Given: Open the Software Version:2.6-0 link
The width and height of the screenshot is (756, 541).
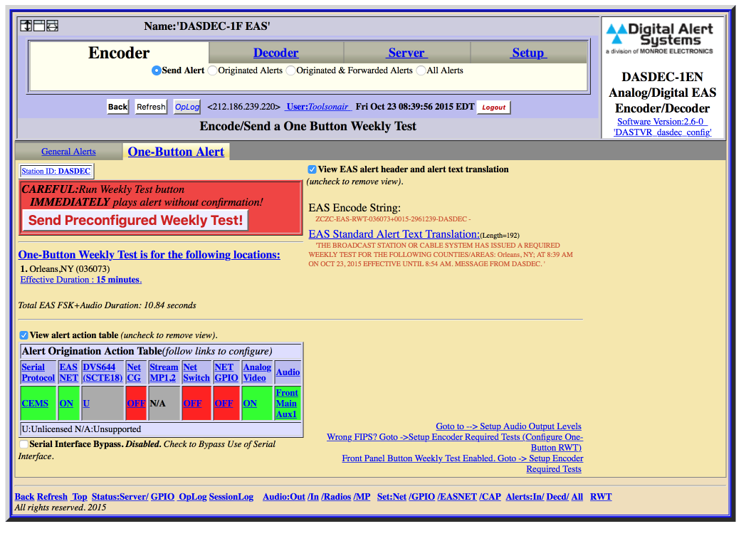Looking at the screenshot, I should point(662,122).
